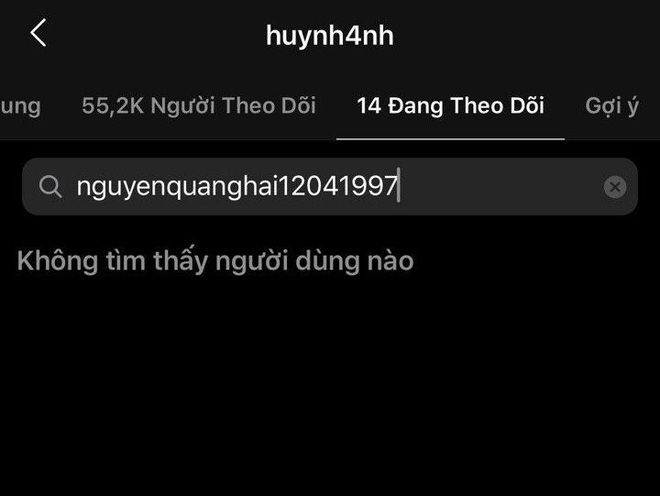Place cursor after 1997 in search text
Screen dimensions: 660x496
tap(399, 186)
